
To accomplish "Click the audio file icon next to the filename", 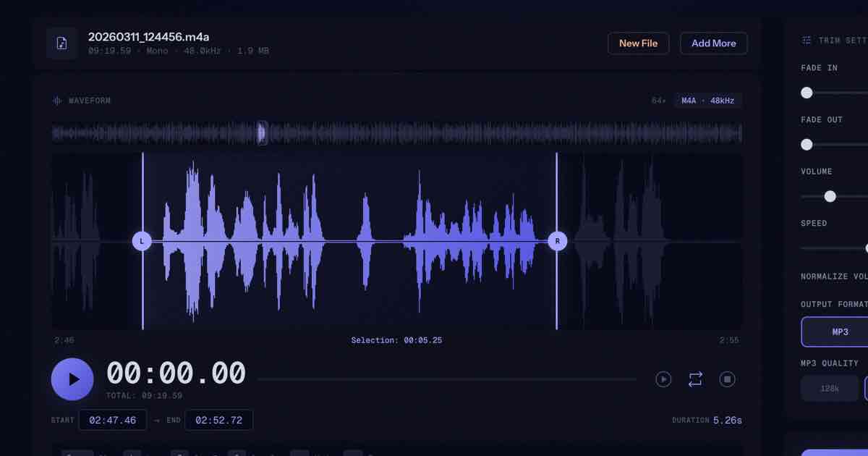I will pyautogui.click(x=61, y=43).
